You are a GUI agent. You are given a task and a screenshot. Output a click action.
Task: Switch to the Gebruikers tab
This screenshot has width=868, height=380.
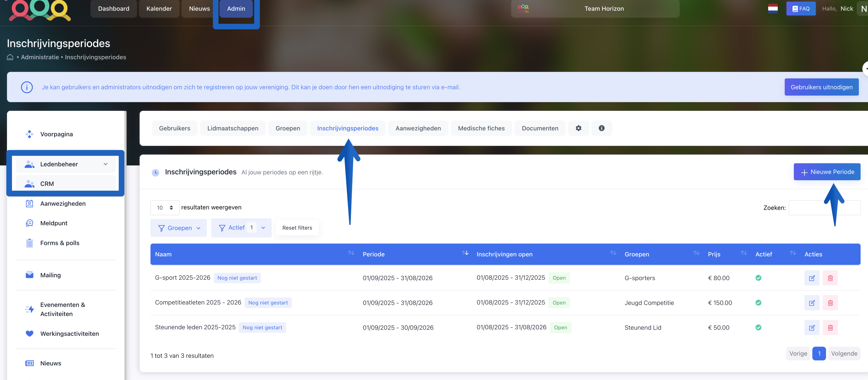[x=174, y=128]
